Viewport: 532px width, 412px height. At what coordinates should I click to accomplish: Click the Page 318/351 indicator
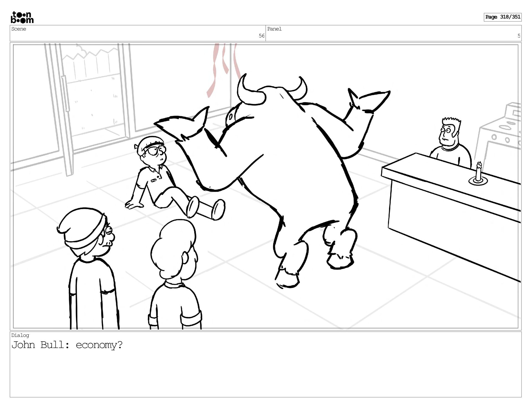point(503,17)
